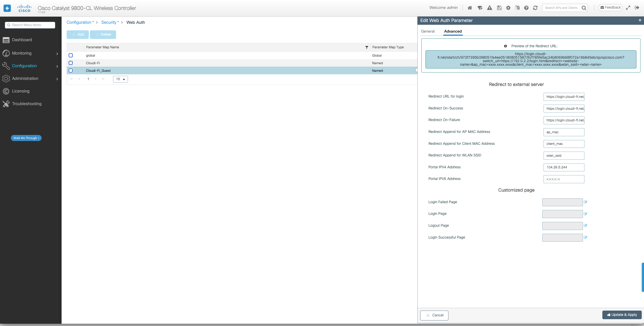Check the checkbox for the Cloudi-Fi row

point(71,63)
